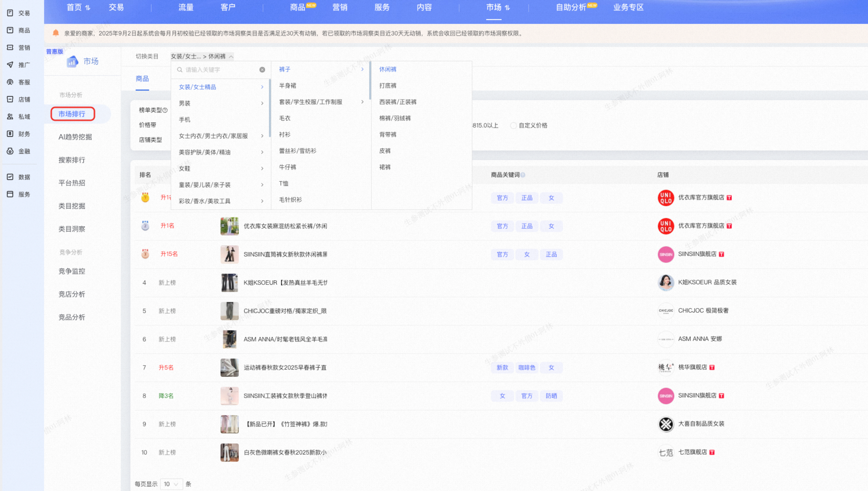Click the gold medal rank icon

click(x=145, y=198)
